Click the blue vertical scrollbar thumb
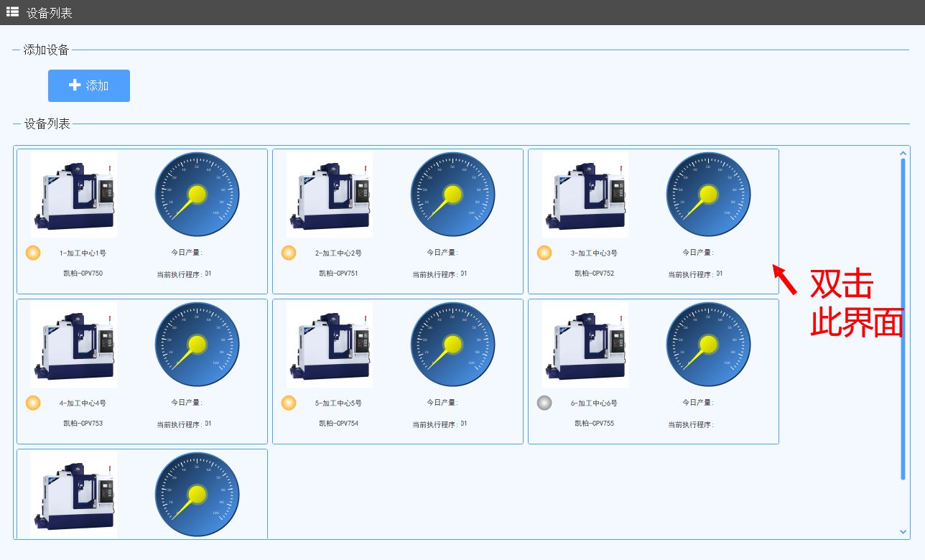 (903, 319)
